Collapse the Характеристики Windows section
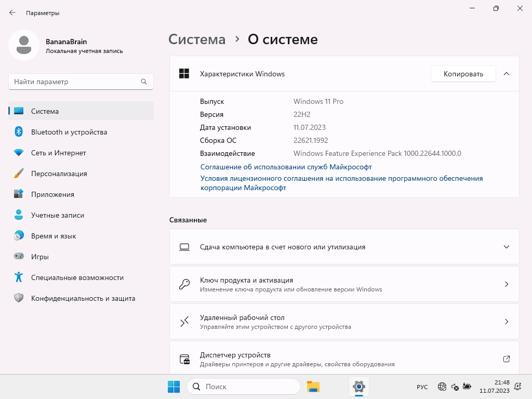This screenshot has height=399, width=532. point(506,74)
